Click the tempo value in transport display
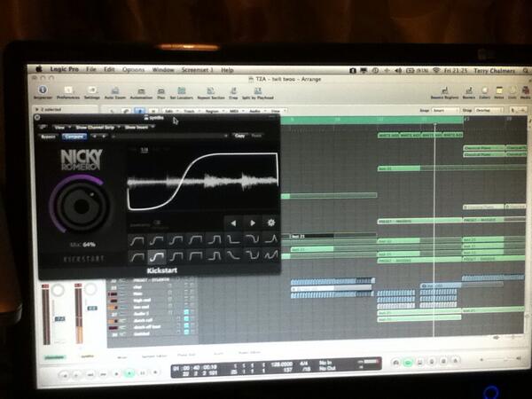 pyautogui.click(x=281, y=364)
